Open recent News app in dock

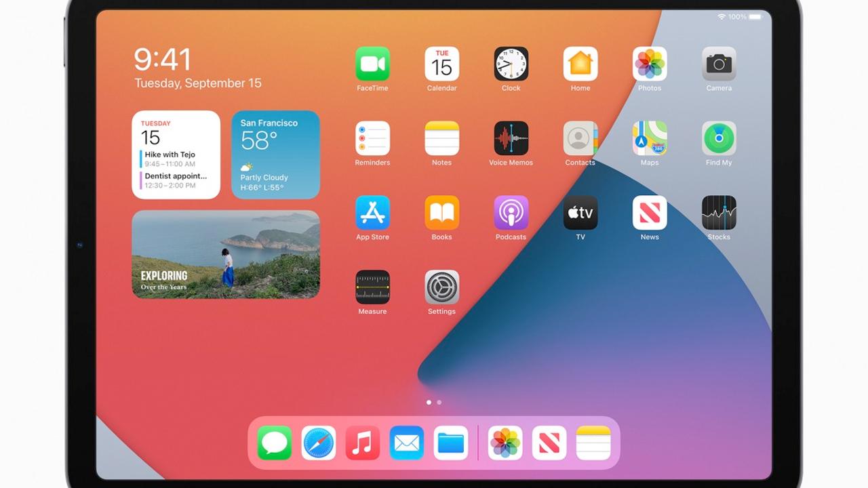point(549,443)
